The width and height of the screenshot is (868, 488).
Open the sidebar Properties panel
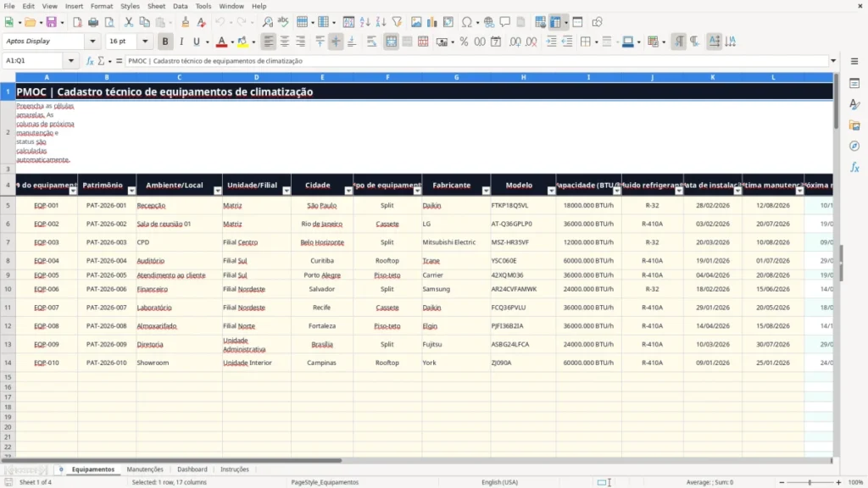pyautogui.click(x=854, y=83)
